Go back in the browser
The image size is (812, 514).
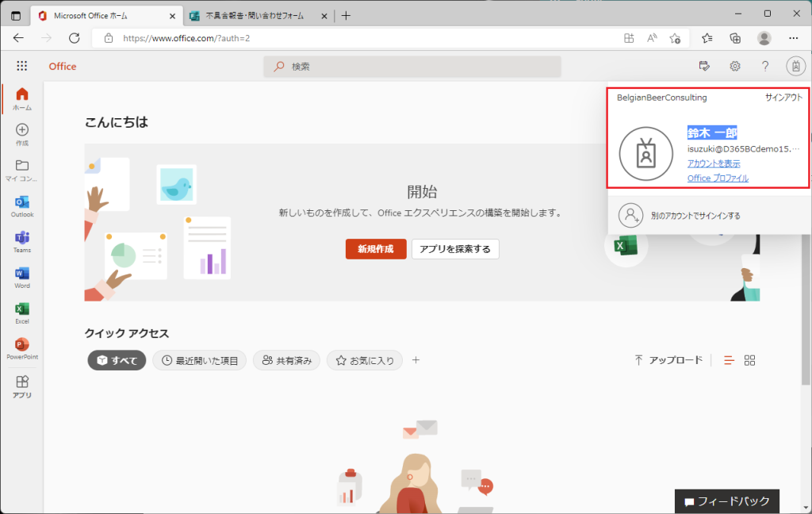point(19,38)
